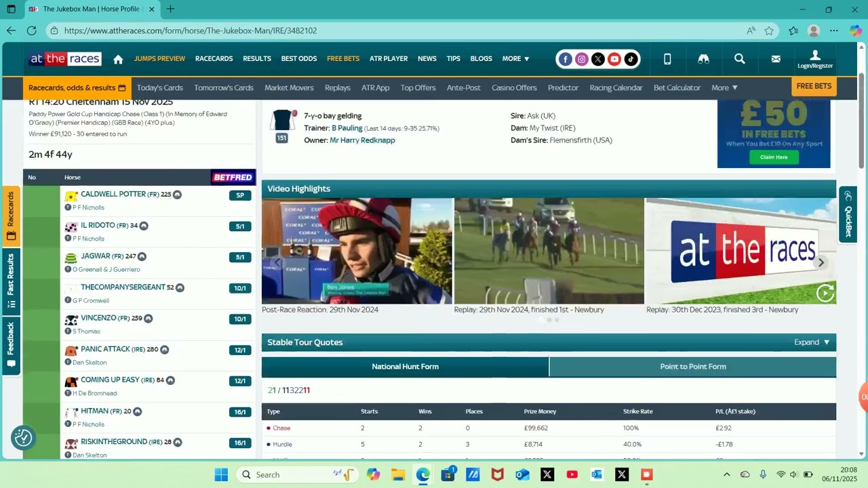
Task: Open Login/Register account icon
Action: click(815, 59)
